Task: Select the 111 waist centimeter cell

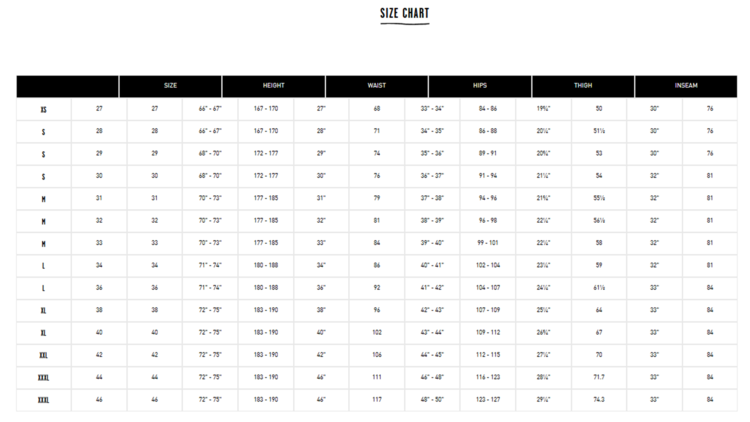Action: 377,377
